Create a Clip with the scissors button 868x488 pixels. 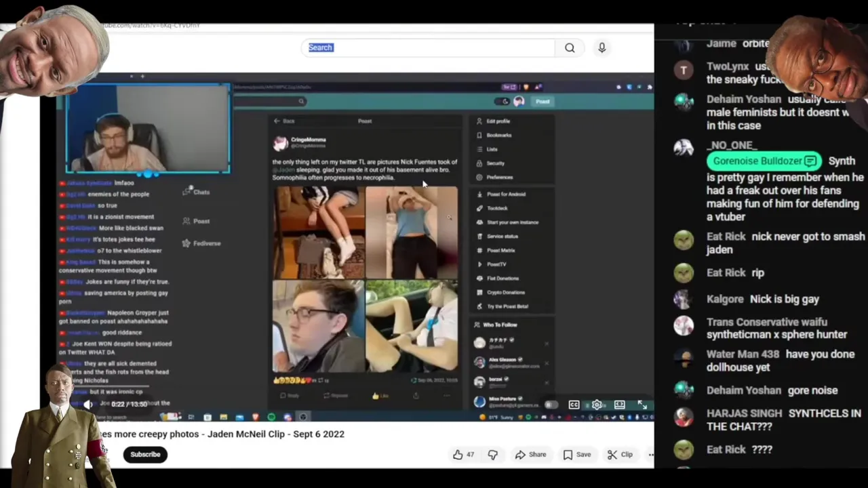click(x=620, y=455)
